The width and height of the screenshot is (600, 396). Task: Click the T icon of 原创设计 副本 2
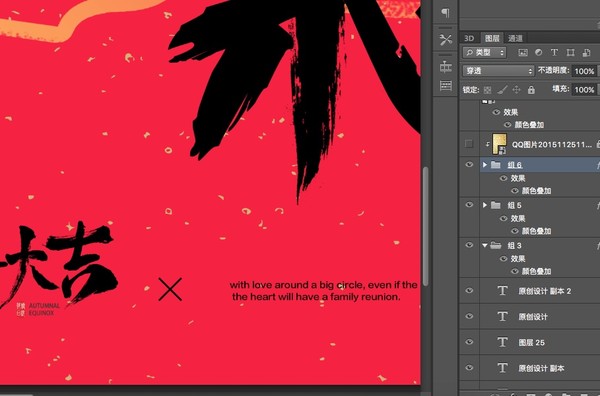point(502,290)
